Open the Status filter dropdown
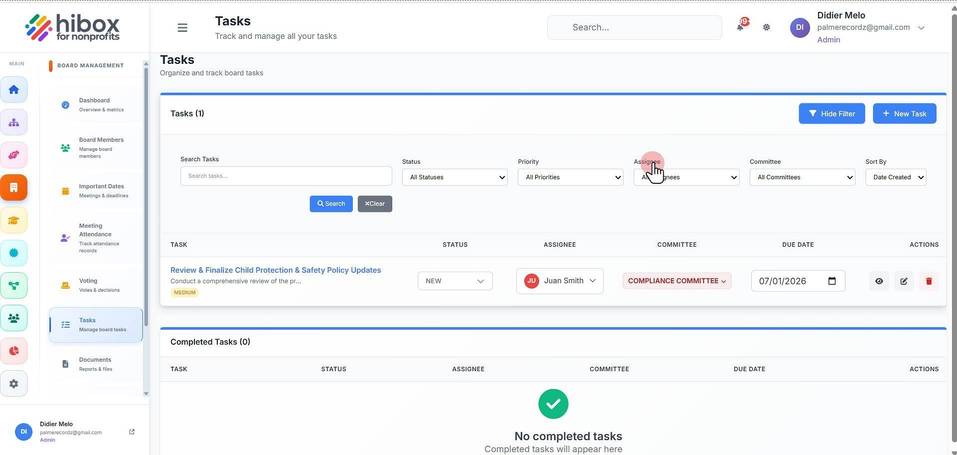This screenshot has height=455, width=957. click(455, 177)
